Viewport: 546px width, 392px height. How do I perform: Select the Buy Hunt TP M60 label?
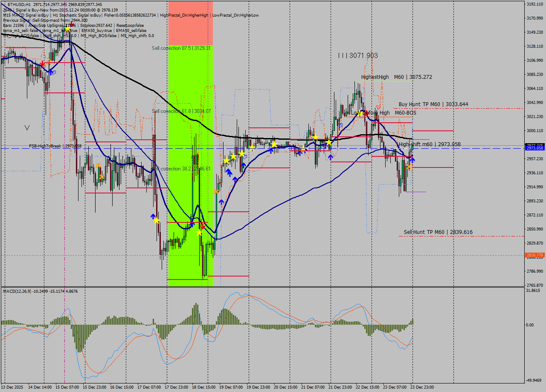point(433,104)
